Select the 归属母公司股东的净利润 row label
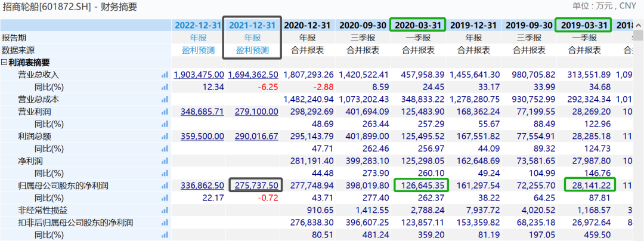The width and height of the screenshot is (644, 241). [x=63, y=186]
